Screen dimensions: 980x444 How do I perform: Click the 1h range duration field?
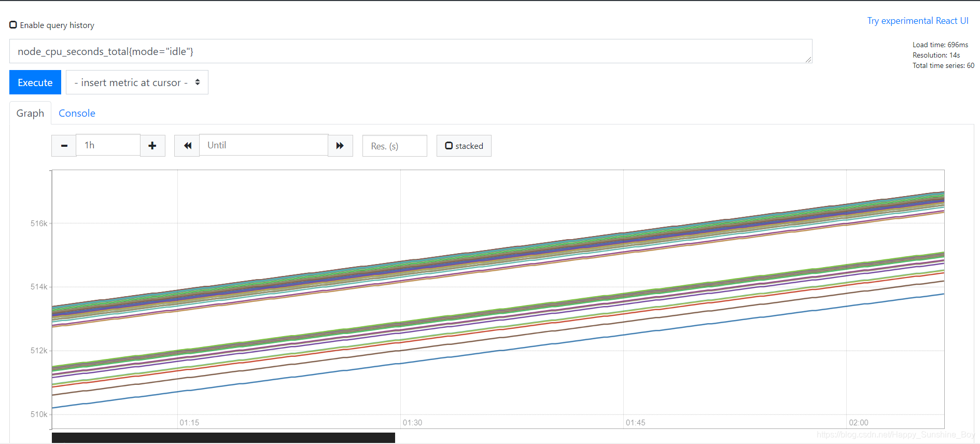[x=108, y=145]
